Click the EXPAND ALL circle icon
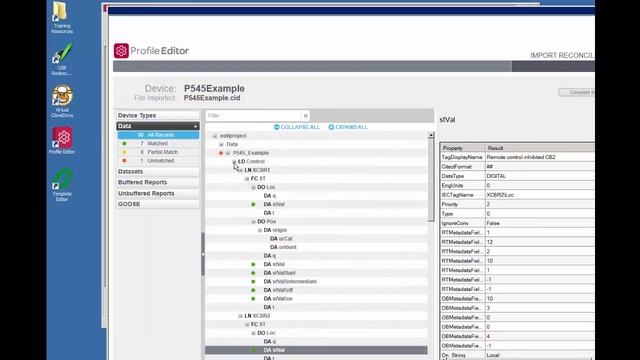The width and height of the screenshot is (640, 360). 331,127
